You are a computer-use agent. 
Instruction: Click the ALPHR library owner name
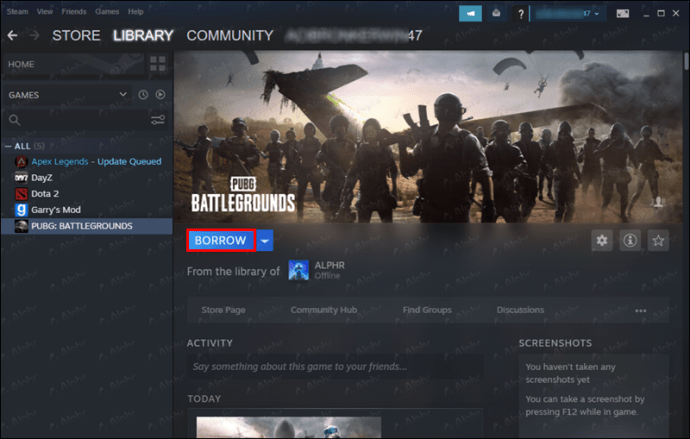pyautogui.click(x=330, y=265)
